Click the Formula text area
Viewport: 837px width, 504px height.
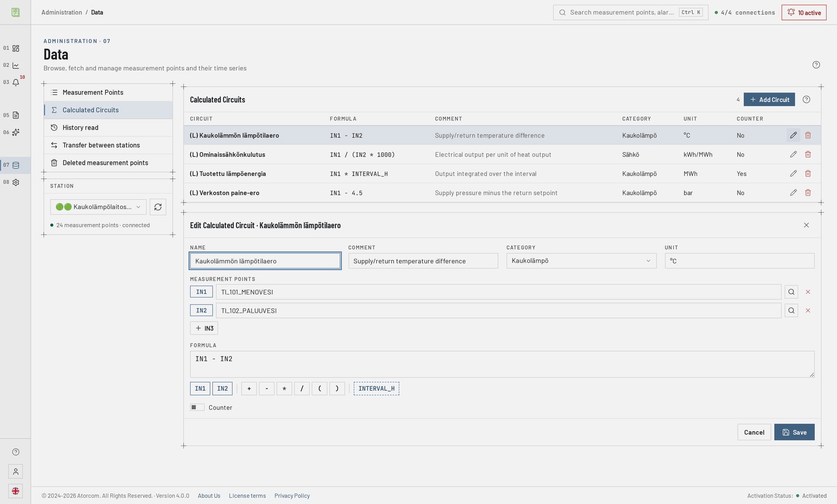point(502,364)
